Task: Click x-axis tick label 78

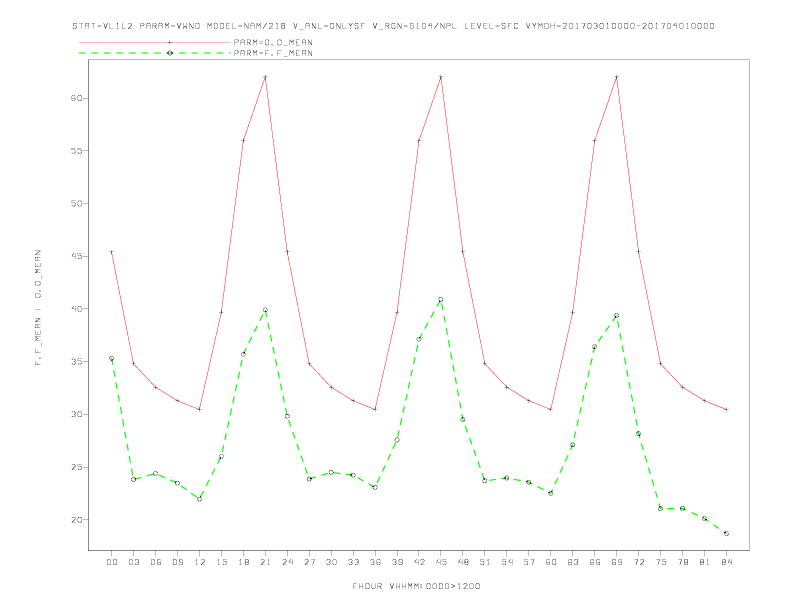Action: (682, 562)
